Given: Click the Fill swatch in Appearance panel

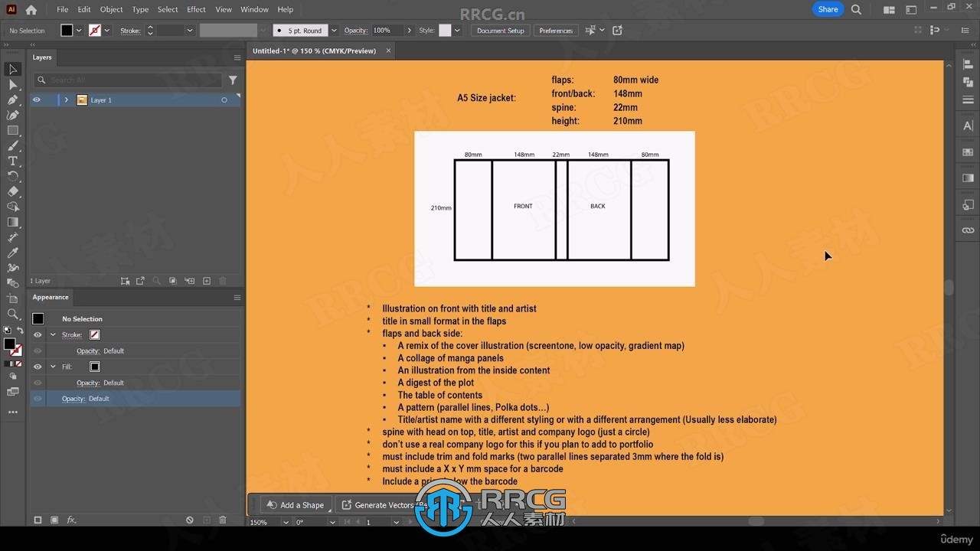Looking at the screenshot, I should (95, 367).
